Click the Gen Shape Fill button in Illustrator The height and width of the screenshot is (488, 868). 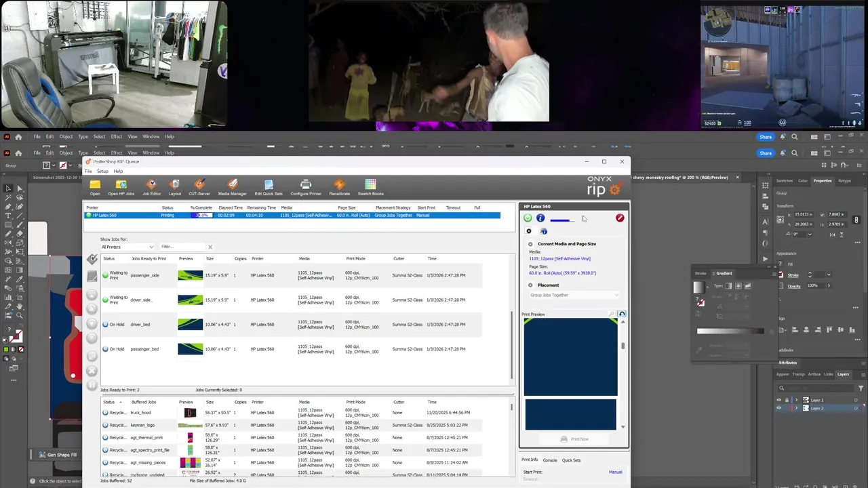[58, 455]
